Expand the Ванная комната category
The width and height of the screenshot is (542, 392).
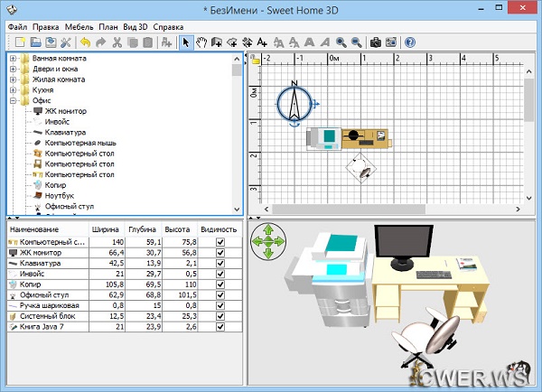13,60
